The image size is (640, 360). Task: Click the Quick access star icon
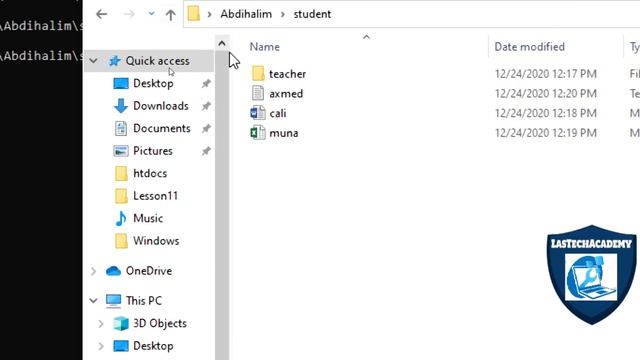[115, 61]
